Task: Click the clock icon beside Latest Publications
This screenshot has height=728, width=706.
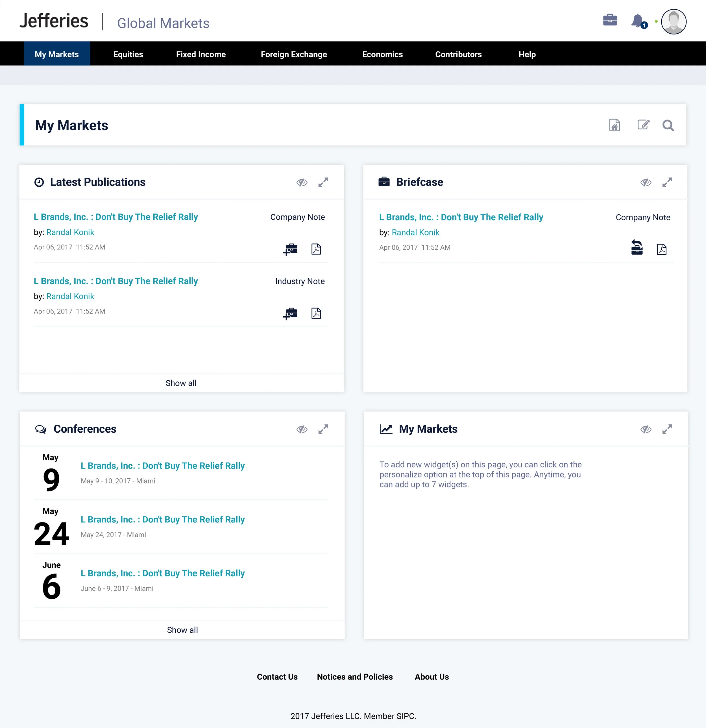Action: (x=39, y=182)
